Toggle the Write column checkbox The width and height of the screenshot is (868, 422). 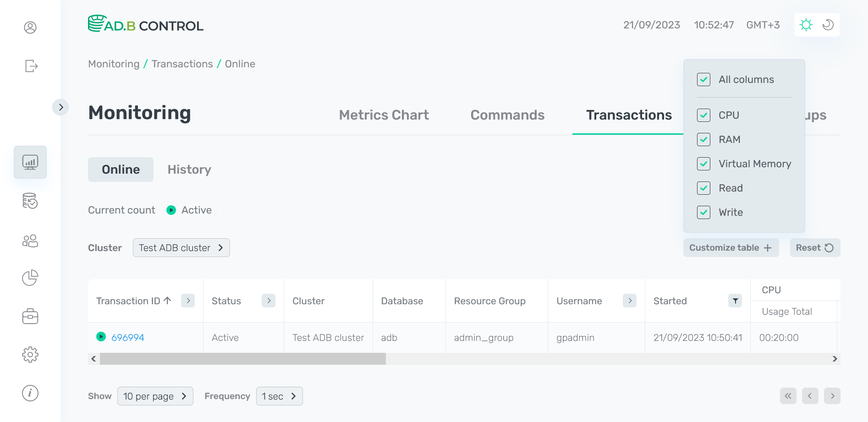point(703,213)
